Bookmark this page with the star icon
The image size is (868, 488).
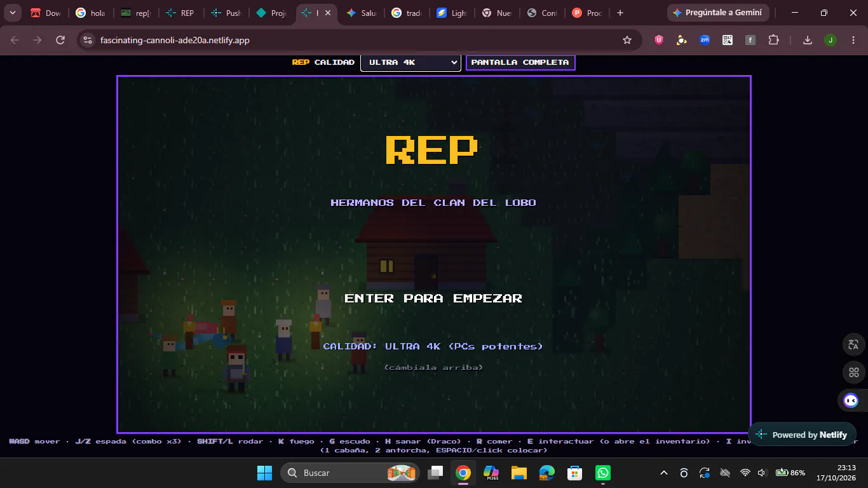pos(627,40)
